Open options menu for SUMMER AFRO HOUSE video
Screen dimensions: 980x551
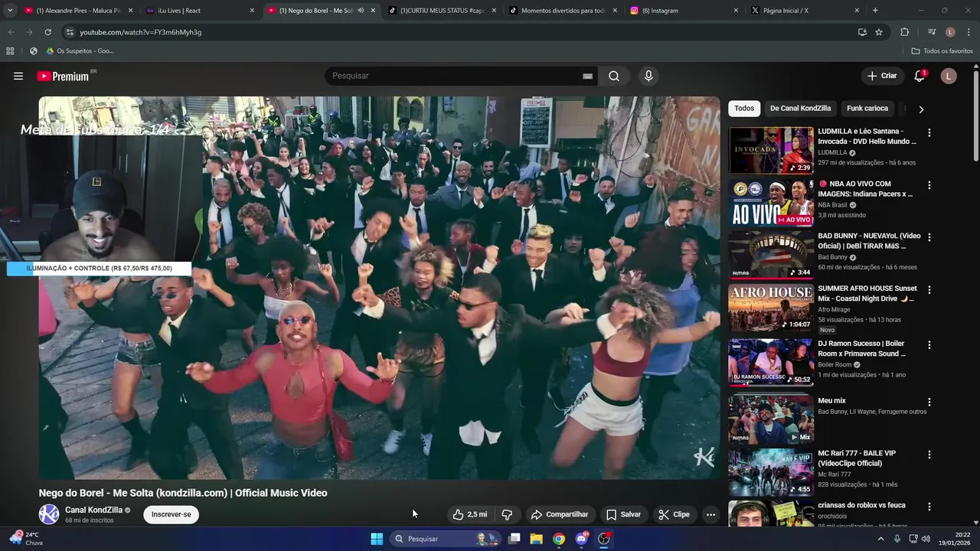[x=929, y=290]
